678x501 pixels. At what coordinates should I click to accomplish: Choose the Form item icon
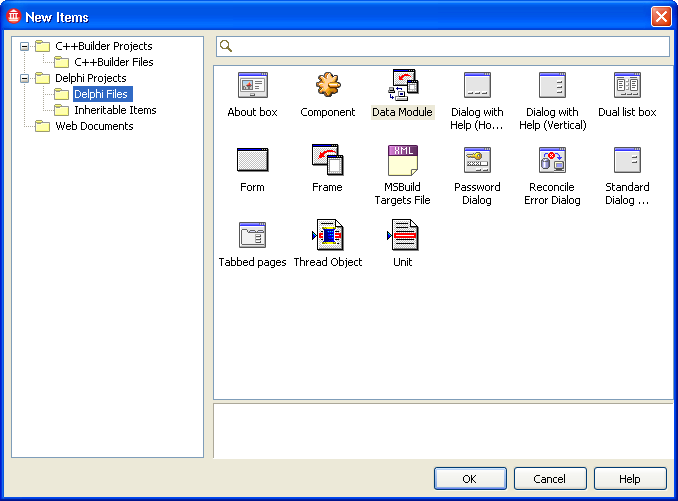(253, 160)
